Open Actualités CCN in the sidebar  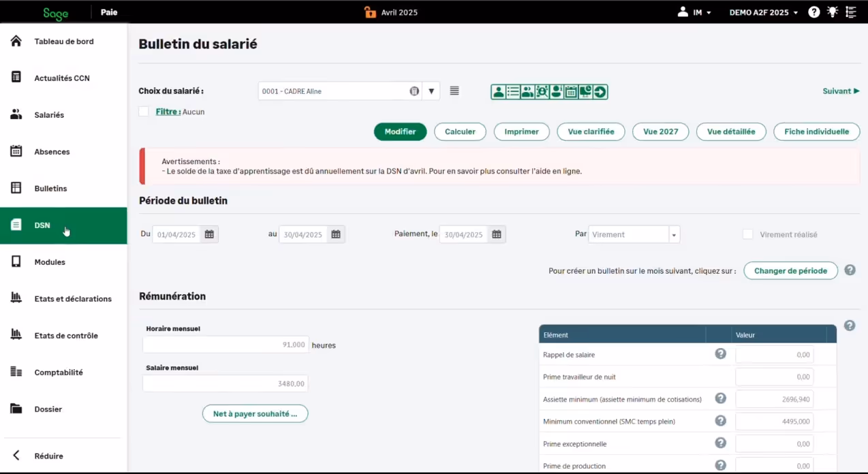click(63, 78)
